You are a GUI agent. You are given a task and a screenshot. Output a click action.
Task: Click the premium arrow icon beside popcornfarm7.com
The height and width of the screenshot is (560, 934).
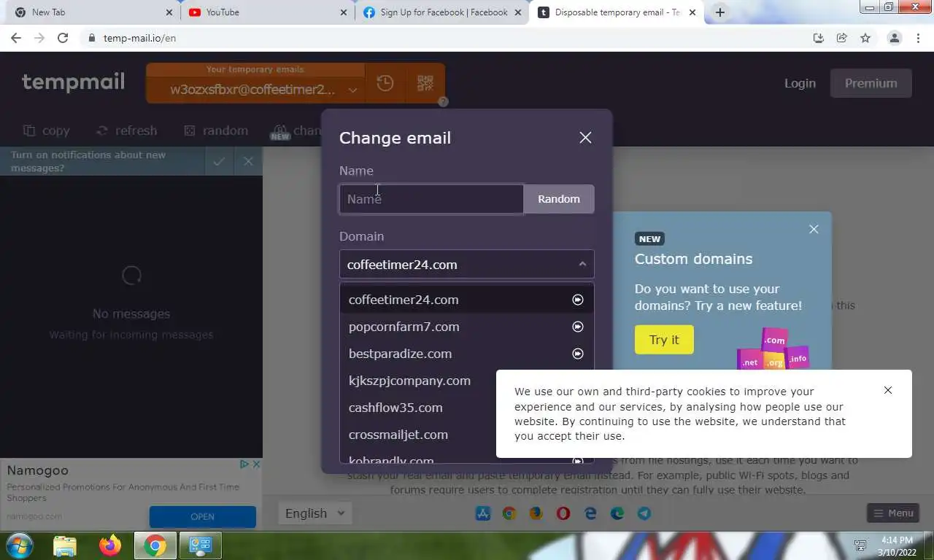578,327
